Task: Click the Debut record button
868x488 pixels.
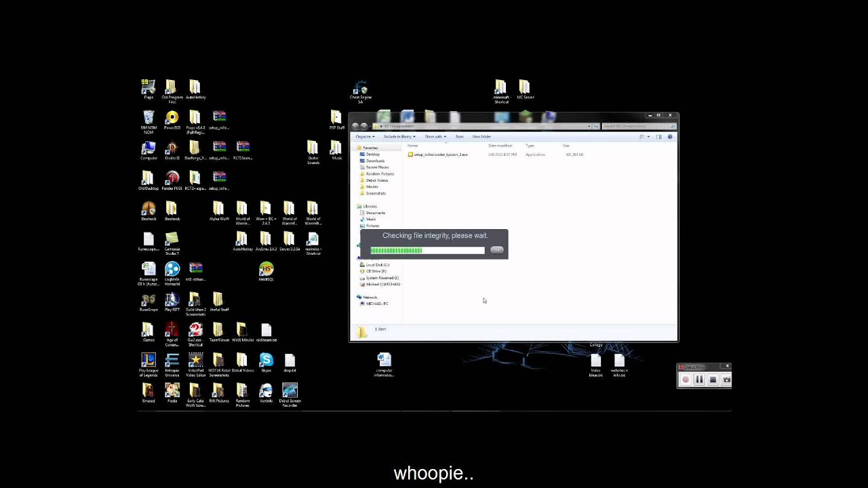Action: coord(686,380)
